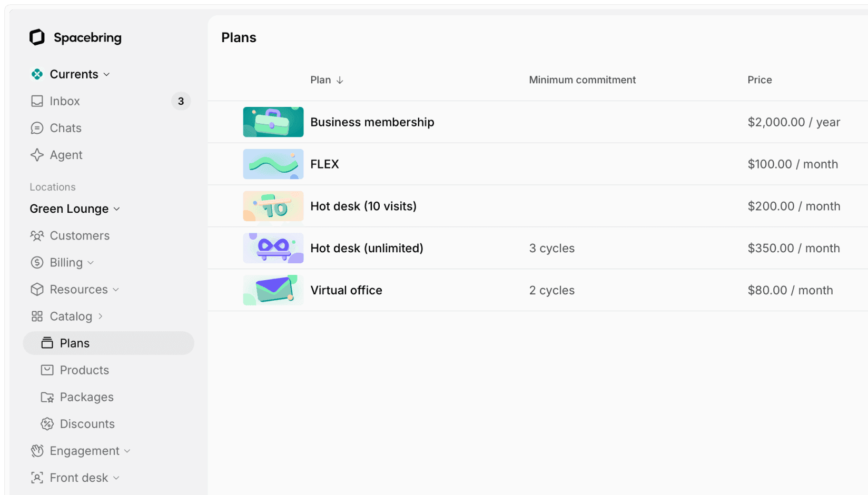
Task: Navigate to Customers
Action: pos(108,235)
